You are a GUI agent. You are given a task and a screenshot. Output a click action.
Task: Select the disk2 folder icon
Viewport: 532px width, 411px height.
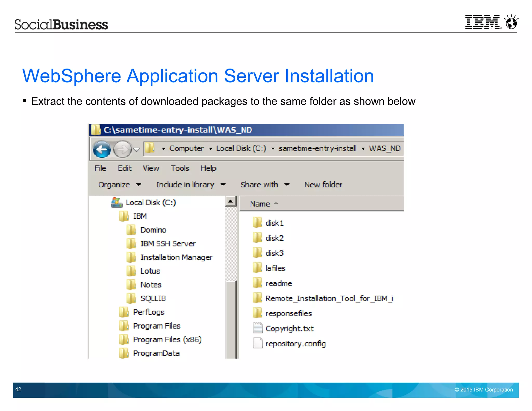(257, 238)
